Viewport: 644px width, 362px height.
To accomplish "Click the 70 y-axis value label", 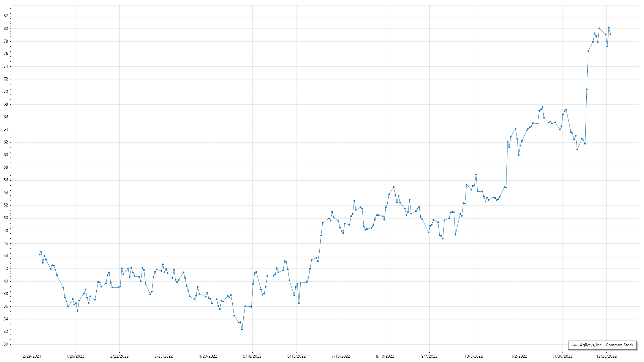I will (x=6, y=92).
